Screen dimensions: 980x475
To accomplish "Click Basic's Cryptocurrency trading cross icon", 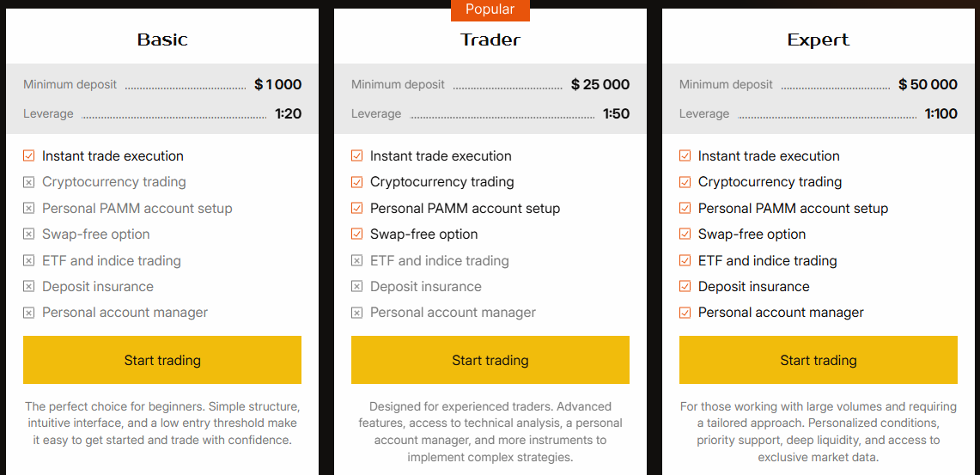I will pyautogui.click(x=28, y=182).
